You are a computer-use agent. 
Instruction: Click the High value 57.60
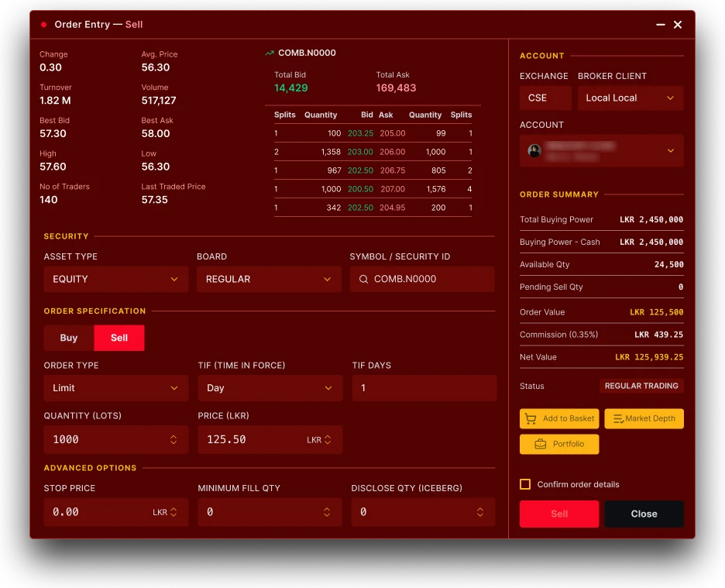53,167
